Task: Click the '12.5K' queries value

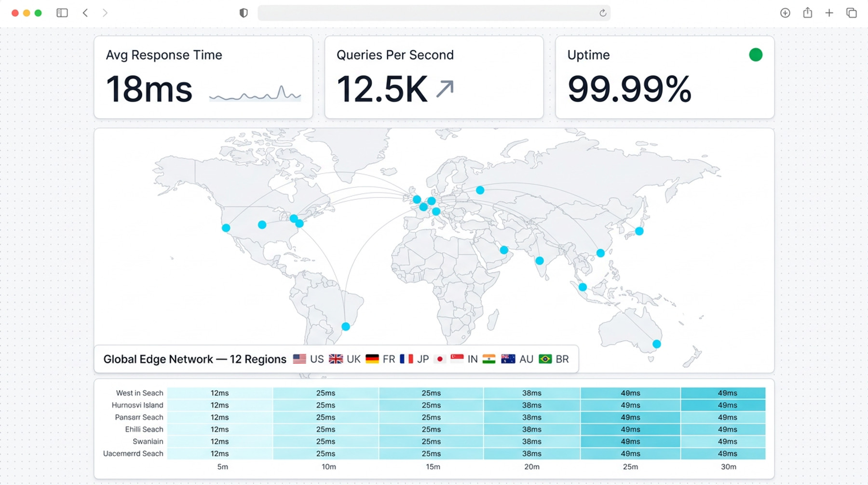Action: [x=382, y=89]
